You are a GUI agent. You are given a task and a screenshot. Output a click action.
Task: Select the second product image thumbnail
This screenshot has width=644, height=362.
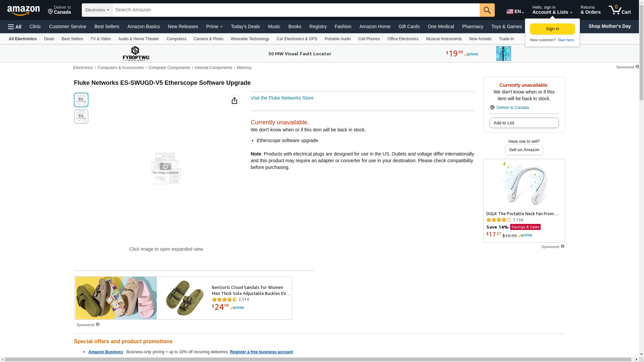coord(81,117)
